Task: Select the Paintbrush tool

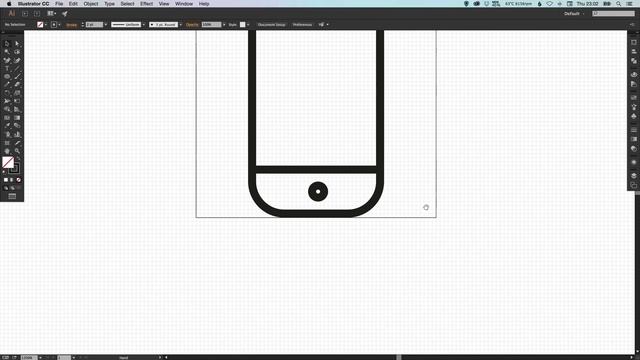Action: click(17, 76)
